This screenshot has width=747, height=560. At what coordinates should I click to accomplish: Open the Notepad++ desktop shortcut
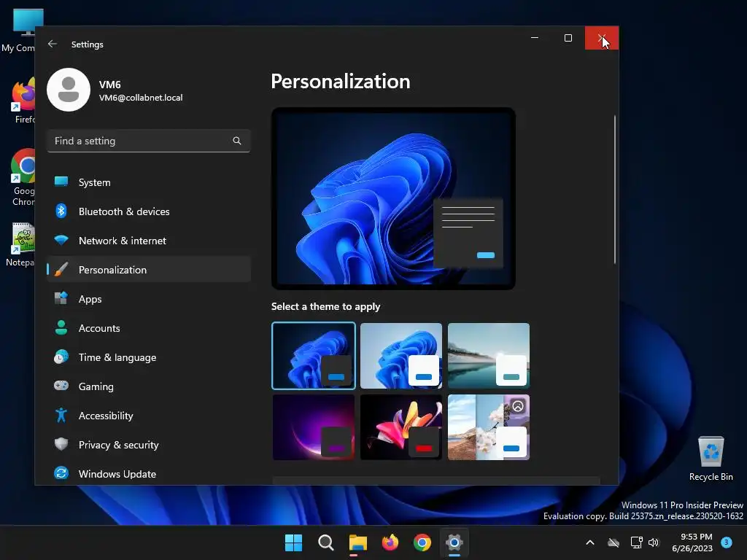click(20, 244)
